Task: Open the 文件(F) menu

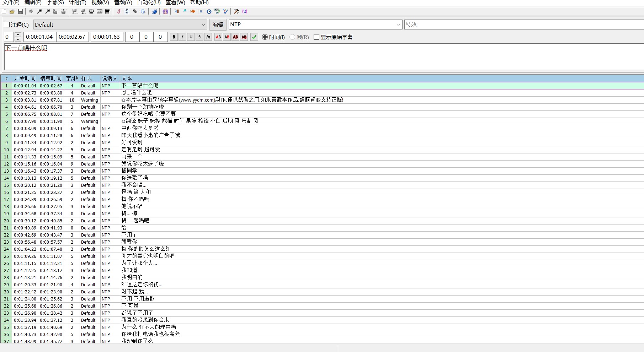Action: click(11, 2)
